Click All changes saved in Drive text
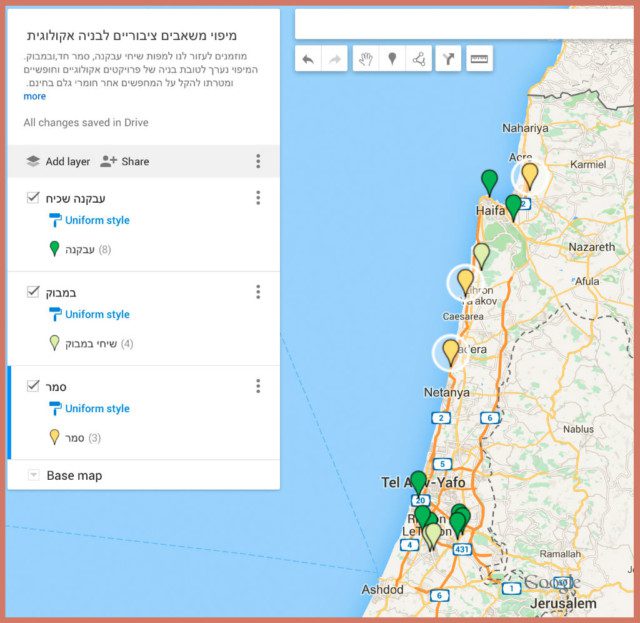This screenshot has width=640, height=623. point(86,122)
